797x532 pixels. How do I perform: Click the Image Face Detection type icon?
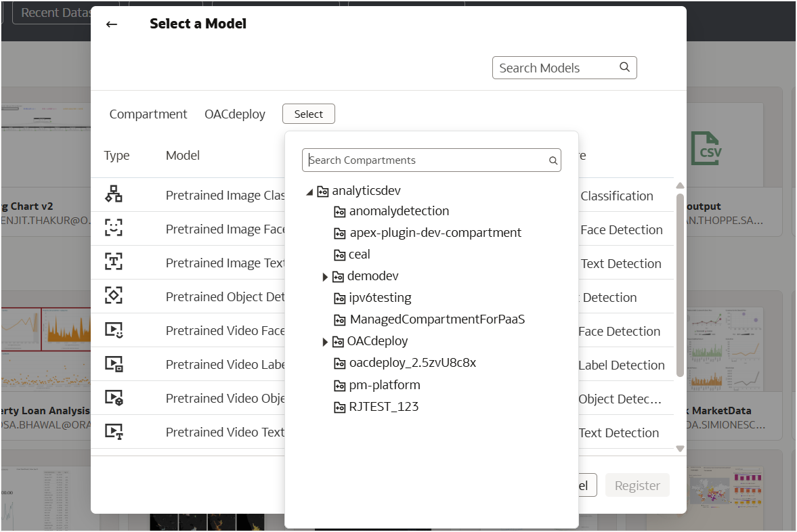[114, 229]
